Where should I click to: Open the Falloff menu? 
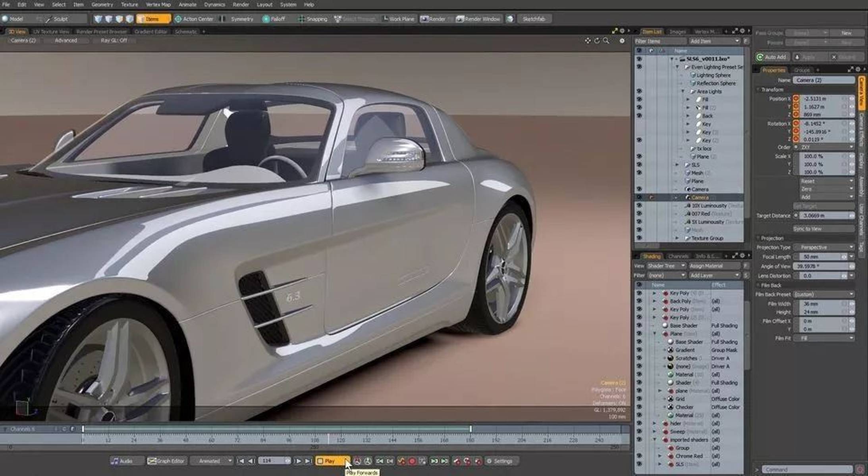click(x=274, y=19)
